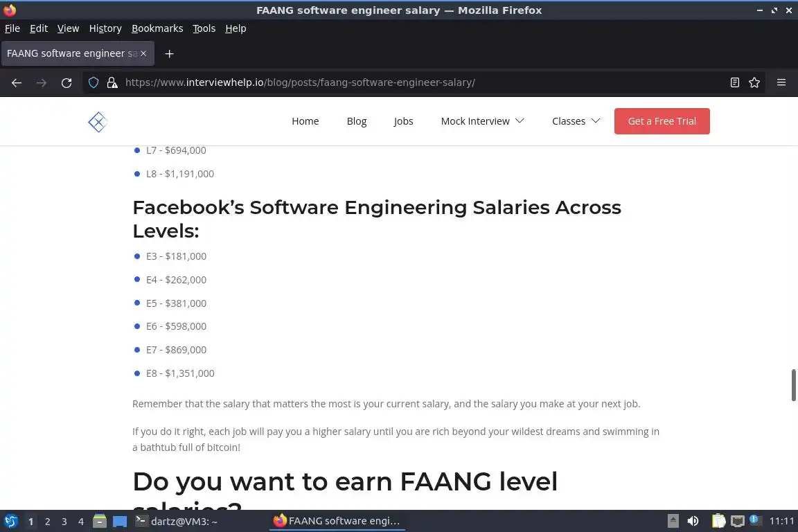Click the InterviewHelp diamond logo
This screenshot has width=798, height=532.
[97, 122]
